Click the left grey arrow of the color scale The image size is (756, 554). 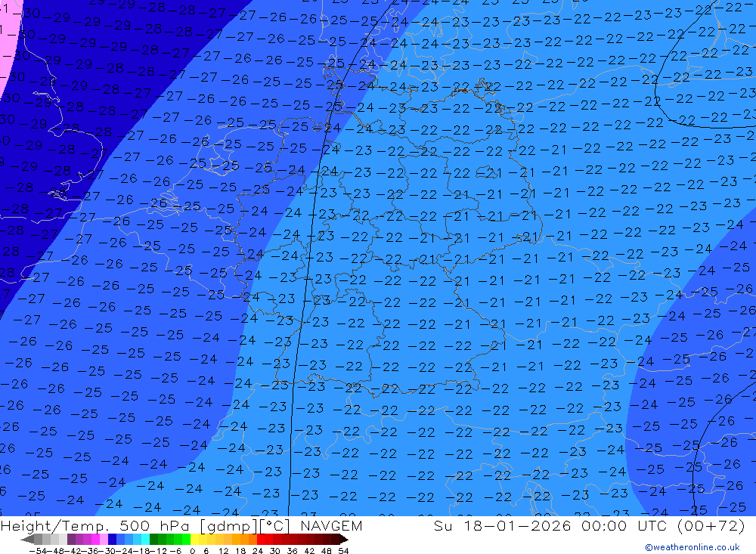[27, 539]
